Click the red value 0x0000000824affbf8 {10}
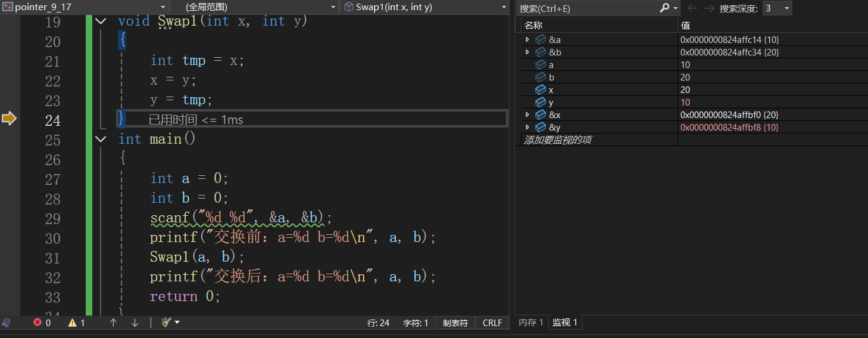The height and width of the screenshot is (338, 868). tap(729, 127)
